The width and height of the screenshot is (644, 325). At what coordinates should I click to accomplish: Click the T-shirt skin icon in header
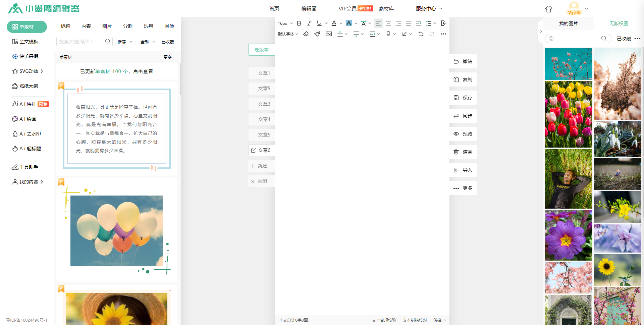549,9
